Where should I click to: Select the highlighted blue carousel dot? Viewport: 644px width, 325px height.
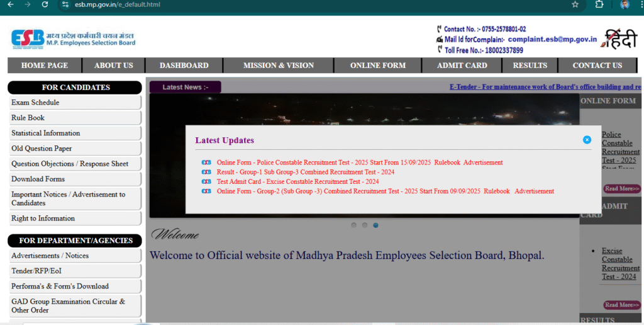point(375,225)
